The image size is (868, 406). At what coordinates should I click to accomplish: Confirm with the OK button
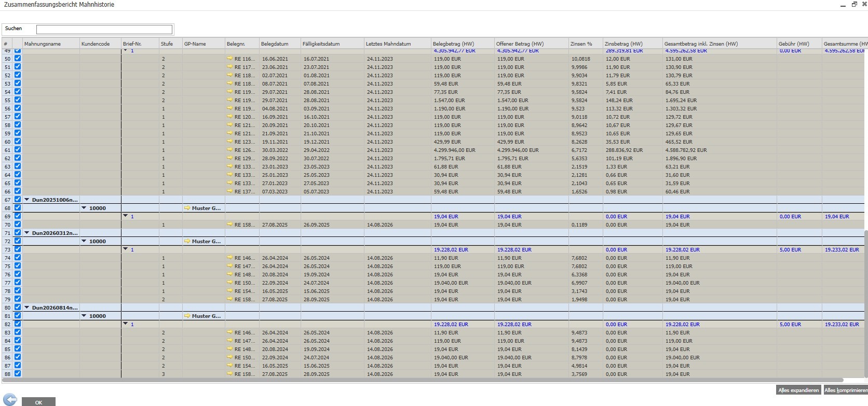coord(38,402)
